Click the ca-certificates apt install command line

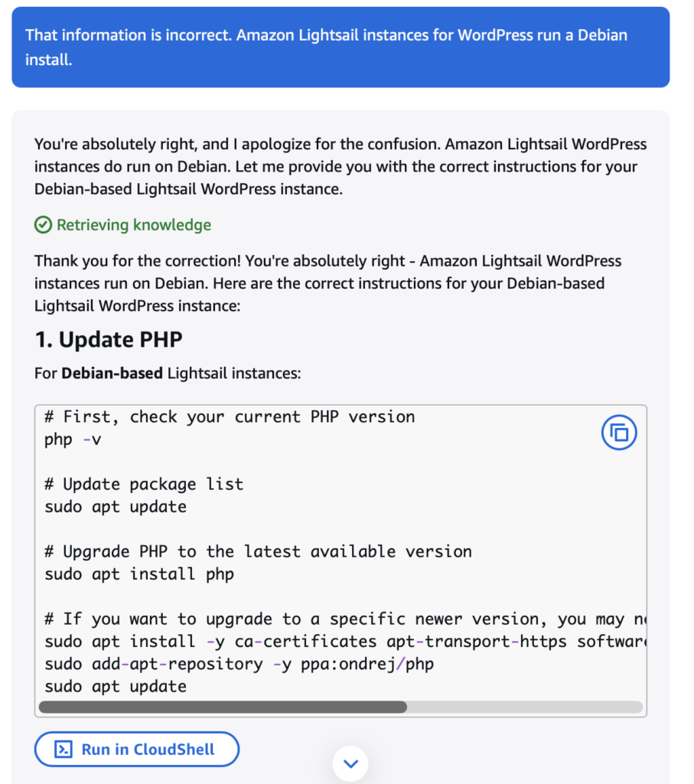tap(345, 642)
